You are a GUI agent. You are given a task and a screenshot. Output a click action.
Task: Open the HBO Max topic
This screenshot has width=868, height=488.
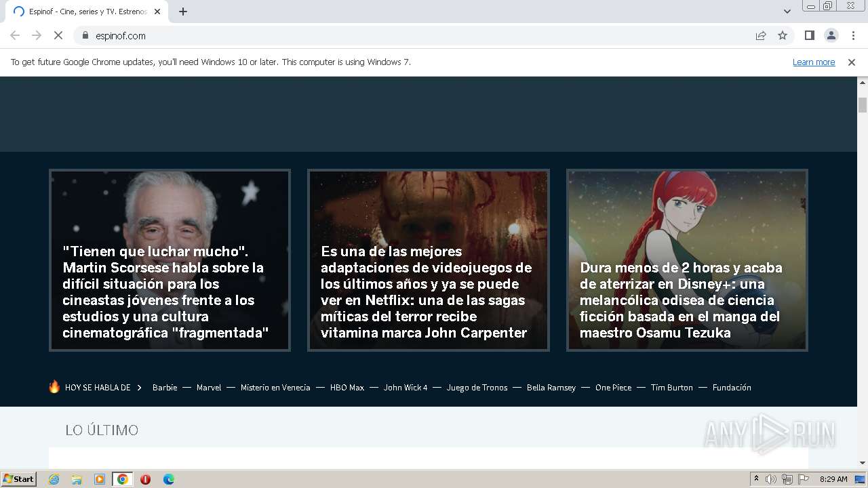(x=347, y=388)
